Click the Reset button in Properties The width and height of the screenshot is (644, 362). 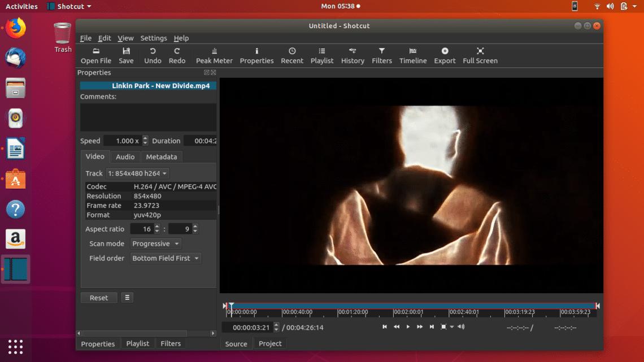click(99, 298)
